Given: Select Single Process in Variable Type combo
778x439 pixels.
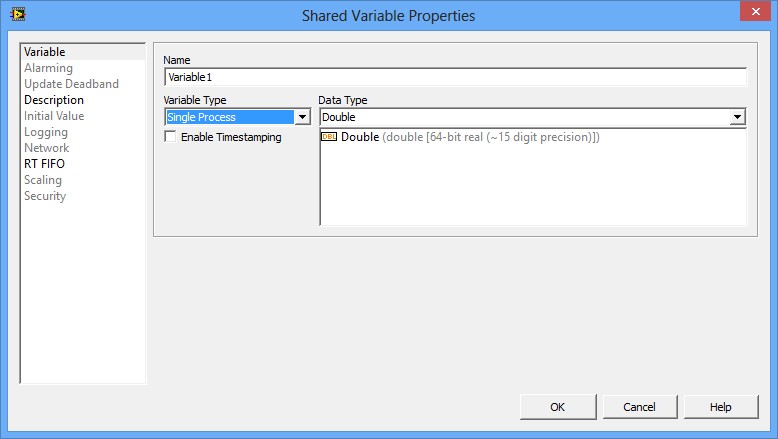Looking at the screenshot, I should click(x=230, y=117).
